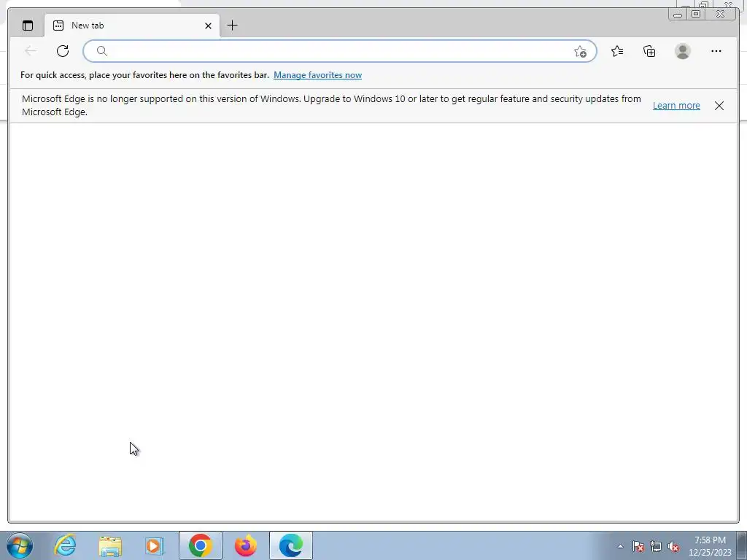Image resolution: width=747 pixels, height=560 pixels.
Task: Close the New tab tab
Action: click(x=208, y=26)
